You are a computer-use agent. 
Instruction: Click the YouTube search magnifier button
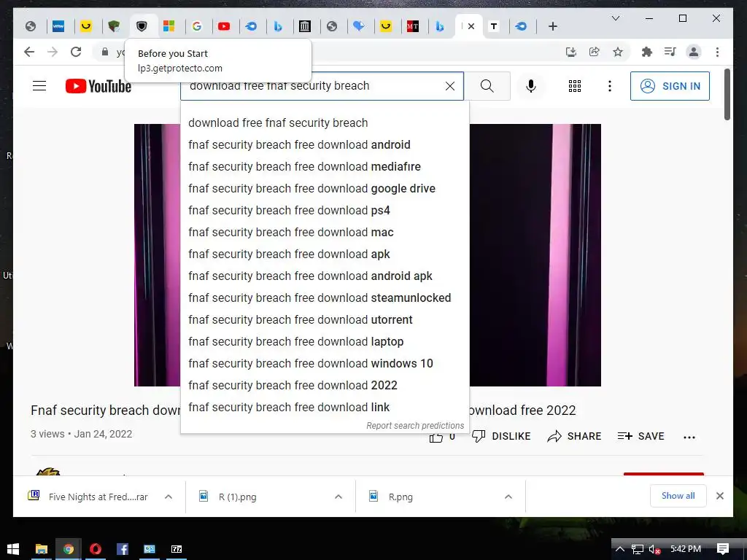point(487,86)
